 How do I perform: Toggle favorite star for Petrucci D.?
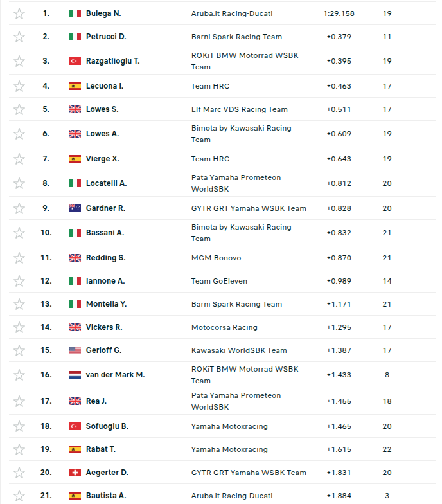[x=19, y=37]
